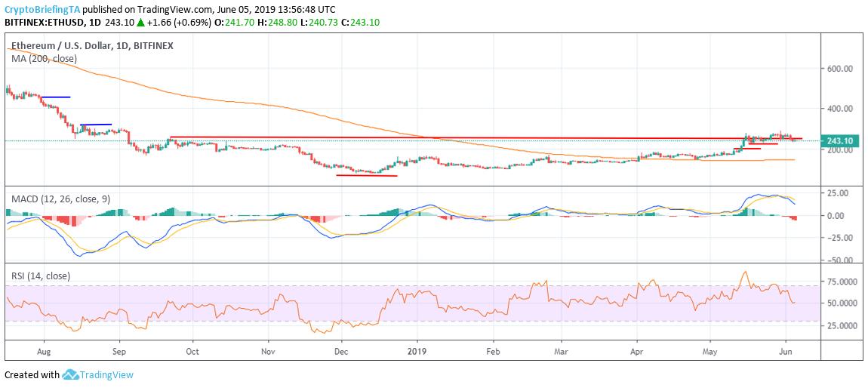This screenshot has width=868, height=388.
Task: Click the long red horizontal resistance line
Action: pyautogui.click(x=486, y=137)
